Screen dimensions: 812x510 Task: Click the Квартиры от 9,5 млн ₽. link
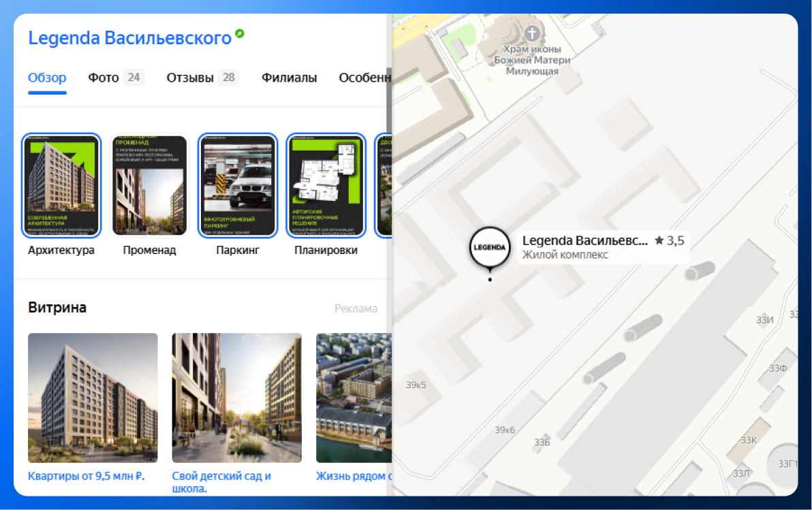pyautogui.click(x=87, y=476)
